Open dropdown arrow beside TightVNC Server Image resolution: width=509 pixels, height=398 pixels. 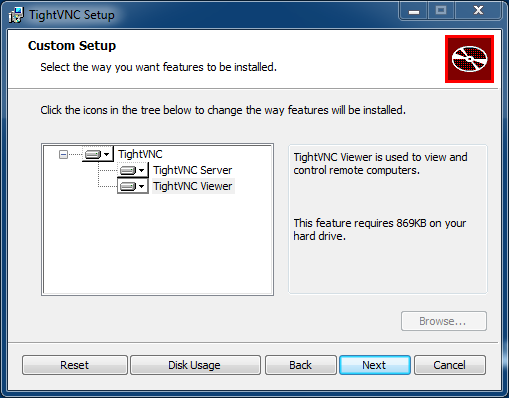tap(142, 170)
